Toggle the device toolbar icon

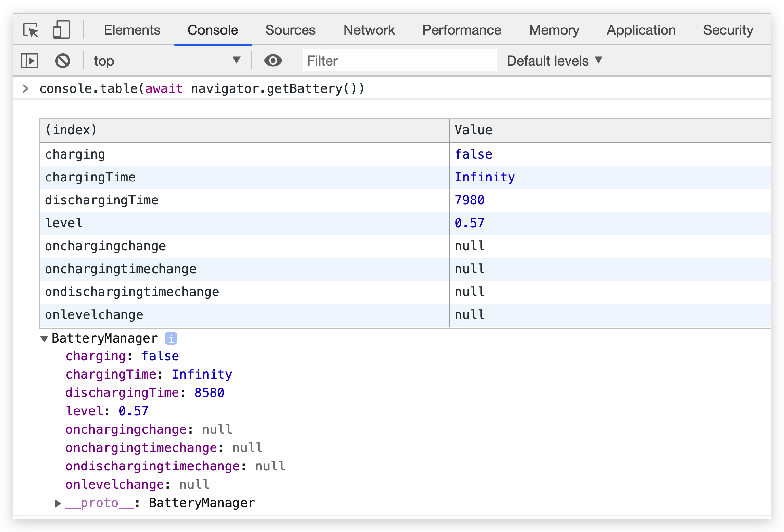click(x=61, y=30)
